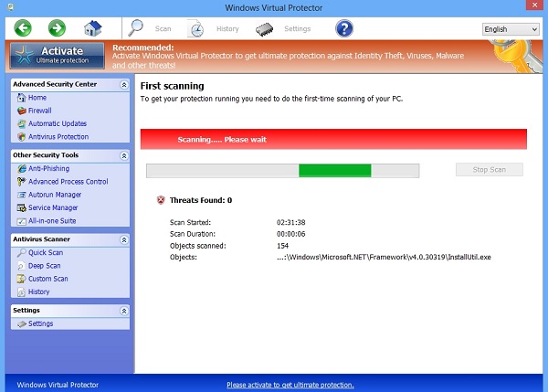Start a Deep Scan from the sidebar

point(44,266)
